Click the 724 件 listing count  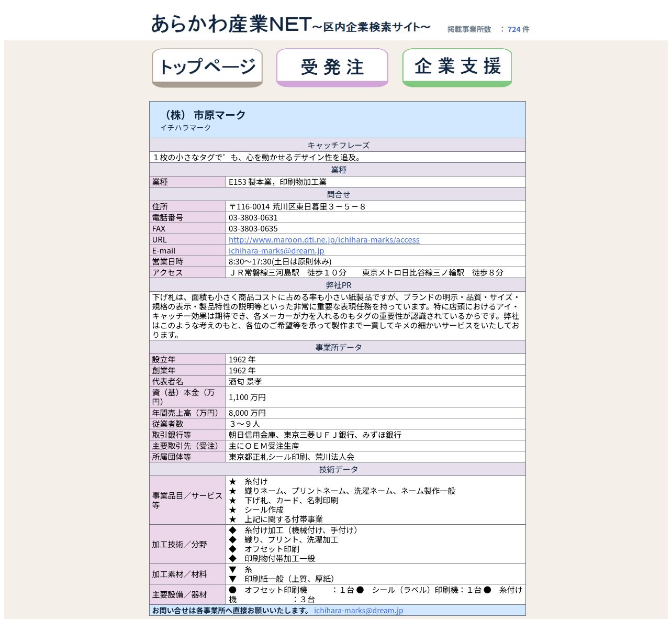(x=518, y=29)
